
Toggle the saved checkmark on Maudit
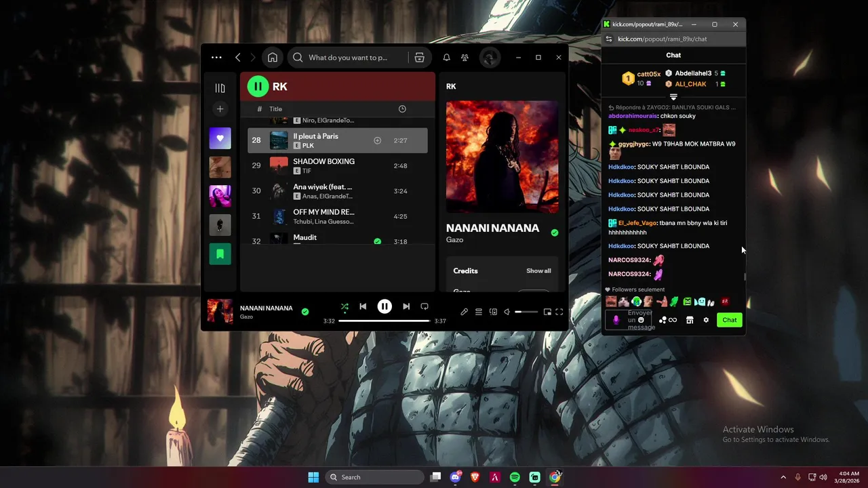[378, 241]
